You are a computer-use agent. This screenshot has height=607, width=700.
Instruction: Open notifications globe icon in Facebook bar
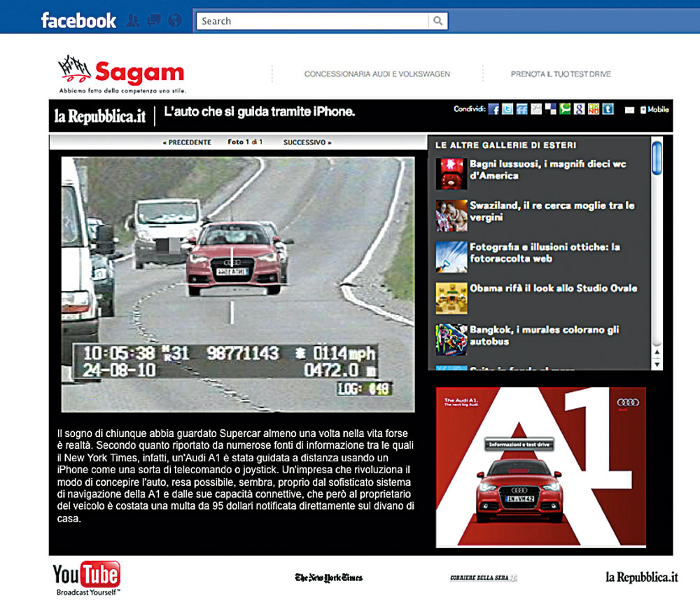click(175, 20)
